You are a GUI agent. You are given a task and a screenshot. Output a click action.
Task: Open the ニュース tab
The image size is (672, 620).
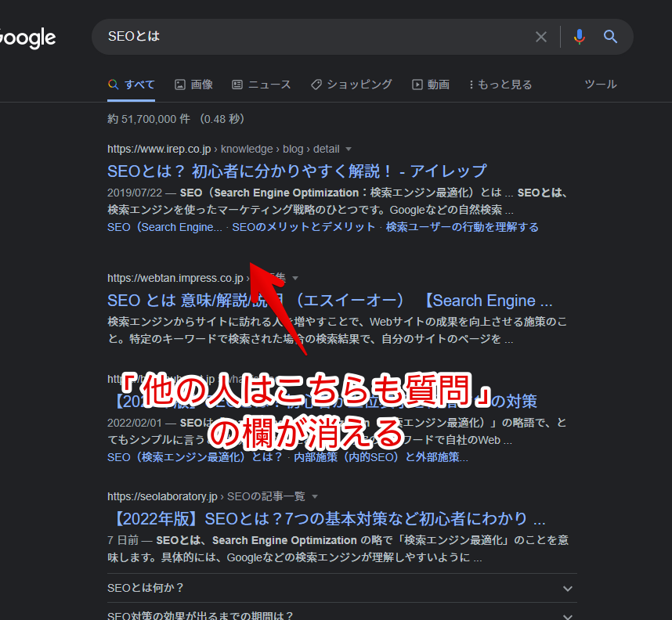tap(262, 85)
